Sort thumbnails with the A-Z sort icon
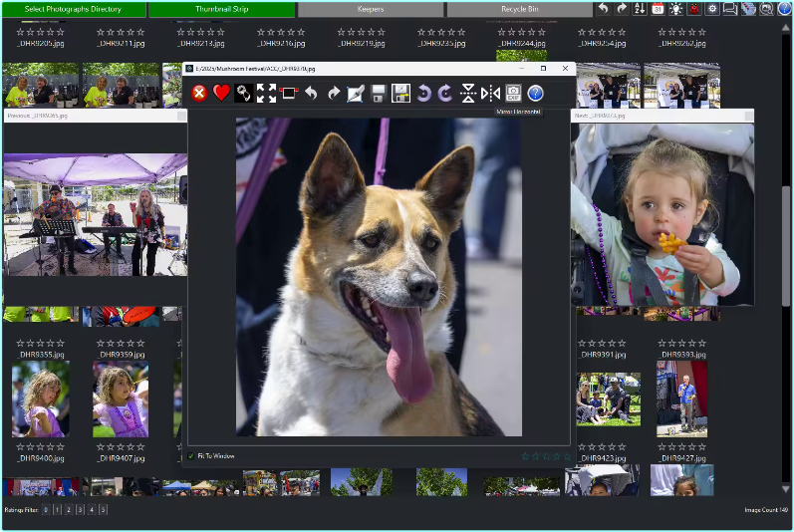Screen dimensions: 794x532 [x=641, y=9]
